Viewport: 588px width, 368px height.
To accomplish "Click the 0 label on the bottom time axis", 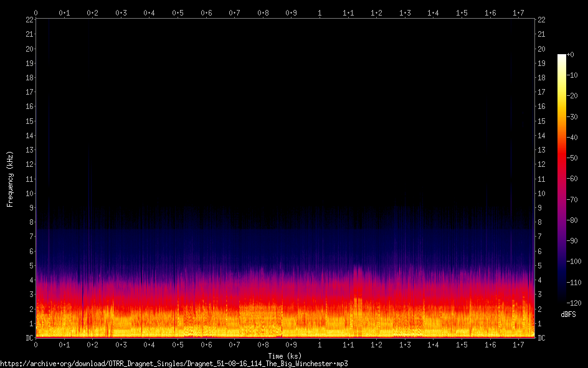I will 36,344.
